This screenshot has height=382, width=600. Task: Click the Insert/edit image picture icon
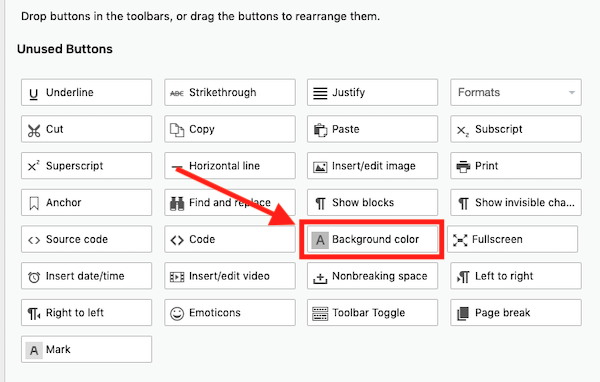tap(320, 167)
